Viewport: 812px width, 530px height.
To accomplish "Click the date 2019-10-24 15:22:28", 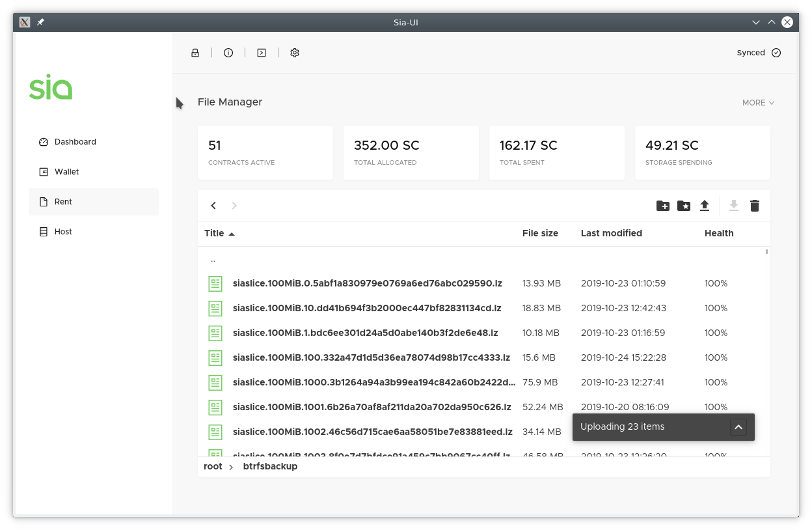I will [623, 357].
